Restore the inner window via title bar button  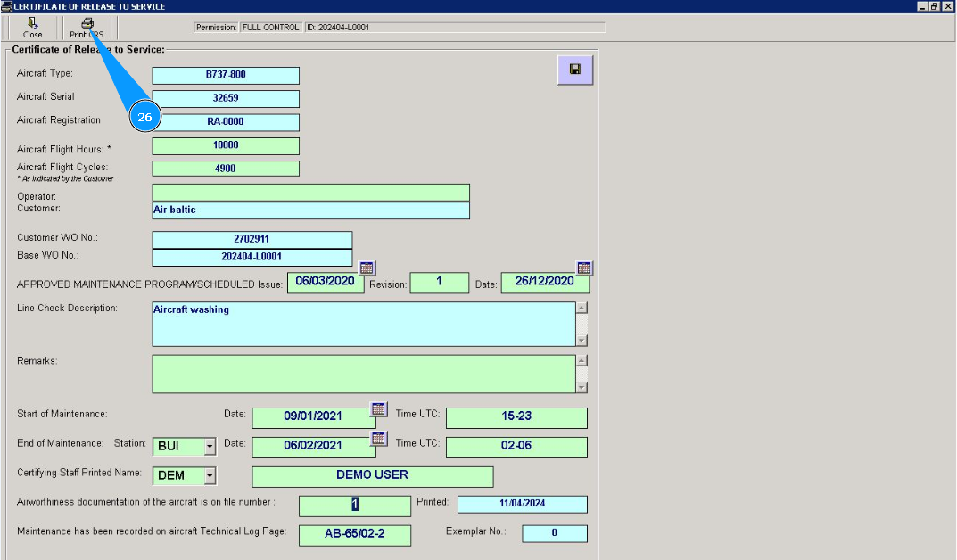click(934, 6)
